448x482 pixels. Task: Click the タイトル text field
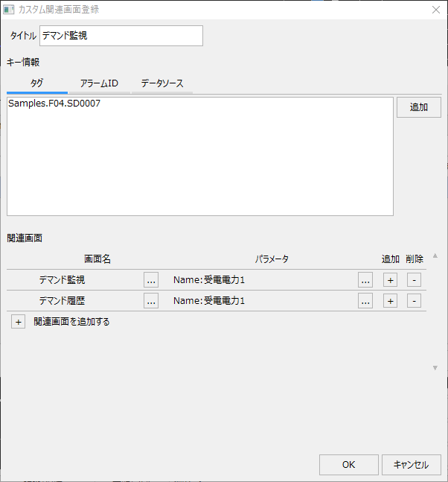(121, 35)
